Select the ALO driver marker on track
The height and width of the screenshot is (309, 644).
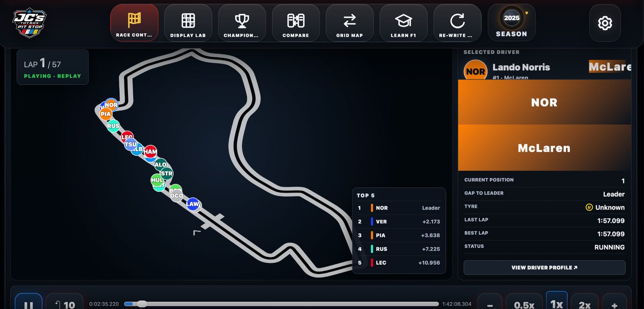(160, 165)
